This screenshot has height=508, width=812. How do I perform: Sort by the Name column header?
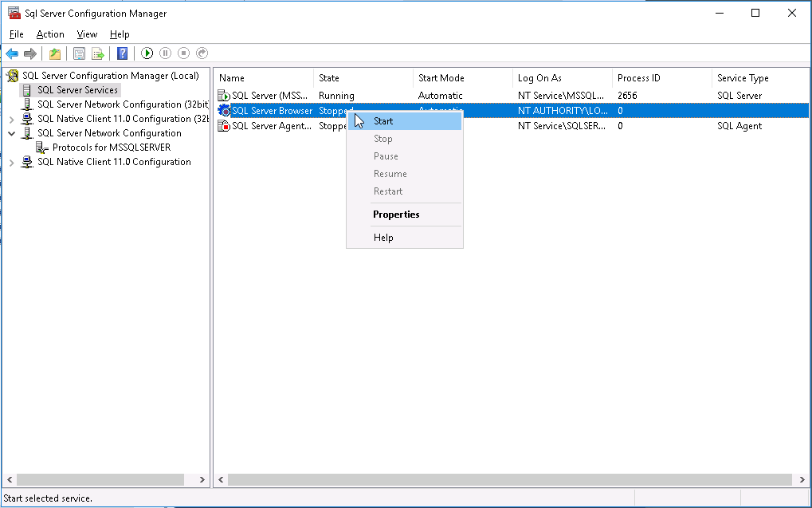point(264,78)
